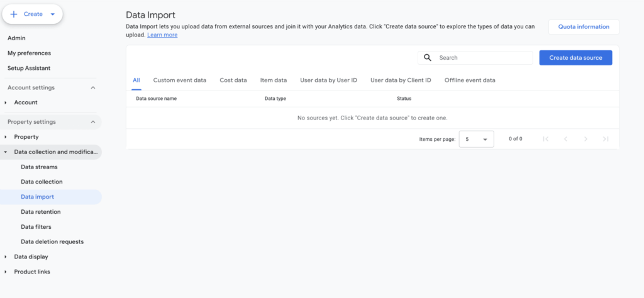Viewport: 644px width, 298px height.
Task: Open the Create button dropdown arrow
Action: (x=52, y=14)
